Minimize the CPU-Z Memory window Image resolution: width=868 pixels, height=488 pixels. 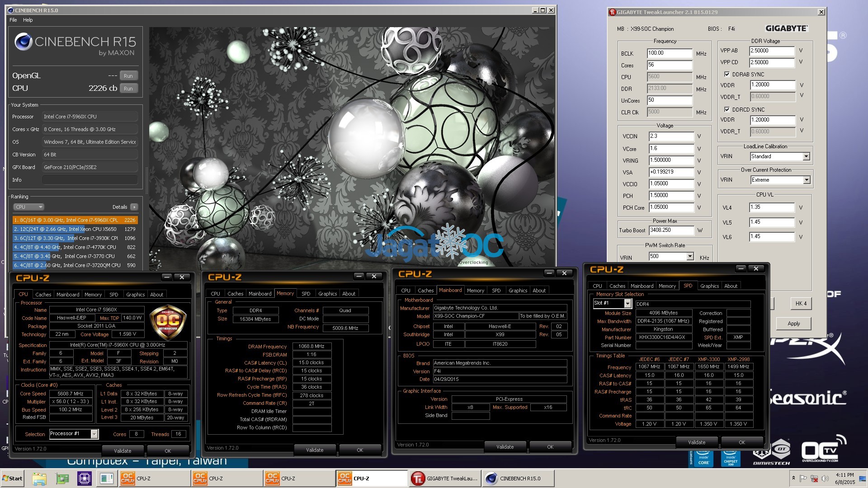tap(359, 276)
